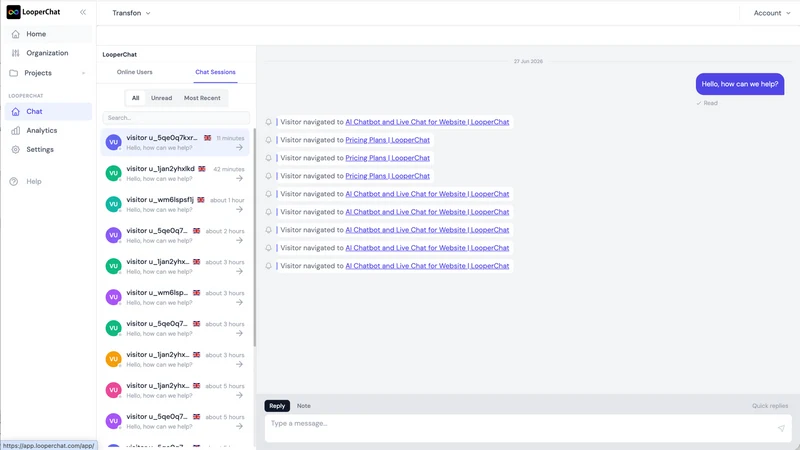Click the pink VU avatar in session list
The height and width of the screenshot is (450, 800).
[x=113, y=390]
